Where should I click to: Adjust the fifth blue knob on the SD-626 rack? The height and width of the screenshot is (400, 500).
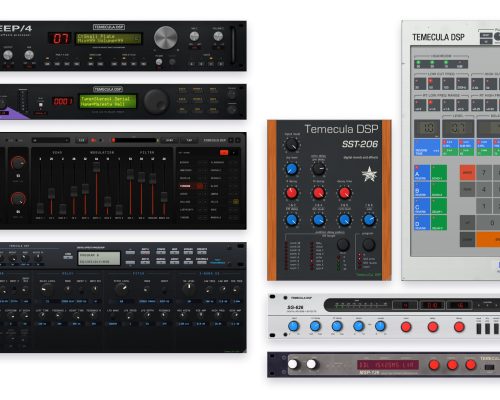pos(380,326)
